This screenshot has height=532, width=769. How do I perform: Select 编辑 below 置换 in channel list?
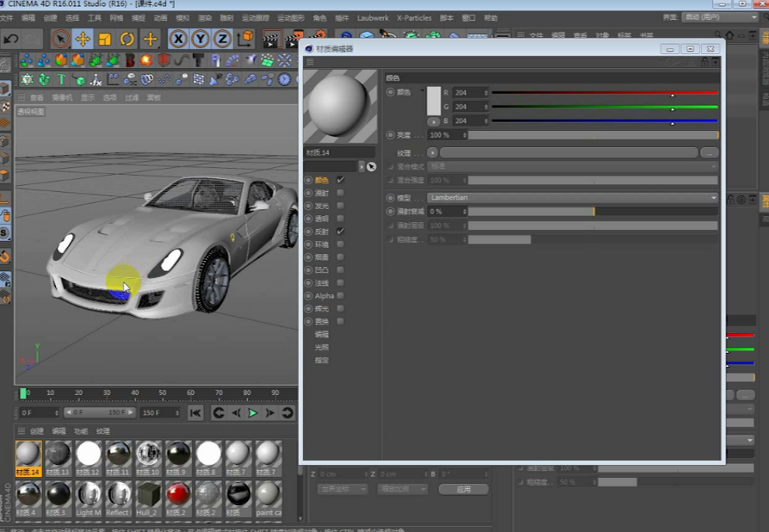click(322, 334)
